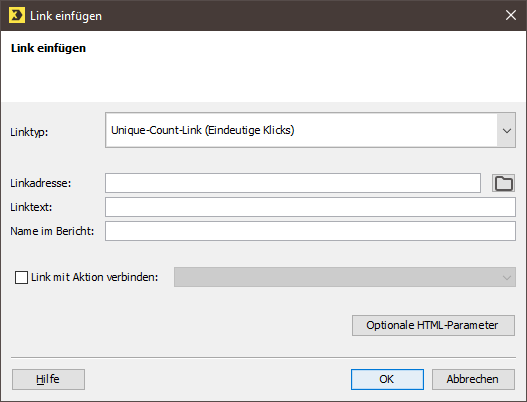This screenshot has height=402, width=527.
Task: Click the 'Linkadresse:' label
Action: [41, 183]
